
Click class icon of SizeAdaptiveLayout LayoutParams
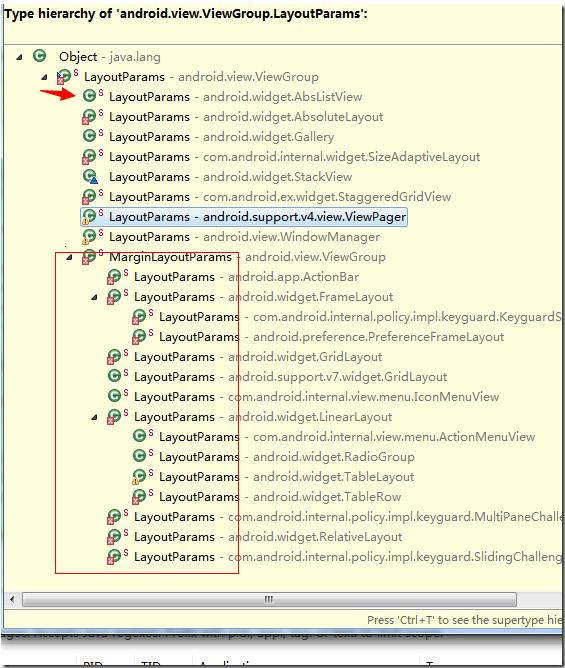pyautogui.click(x=89, y=156)
